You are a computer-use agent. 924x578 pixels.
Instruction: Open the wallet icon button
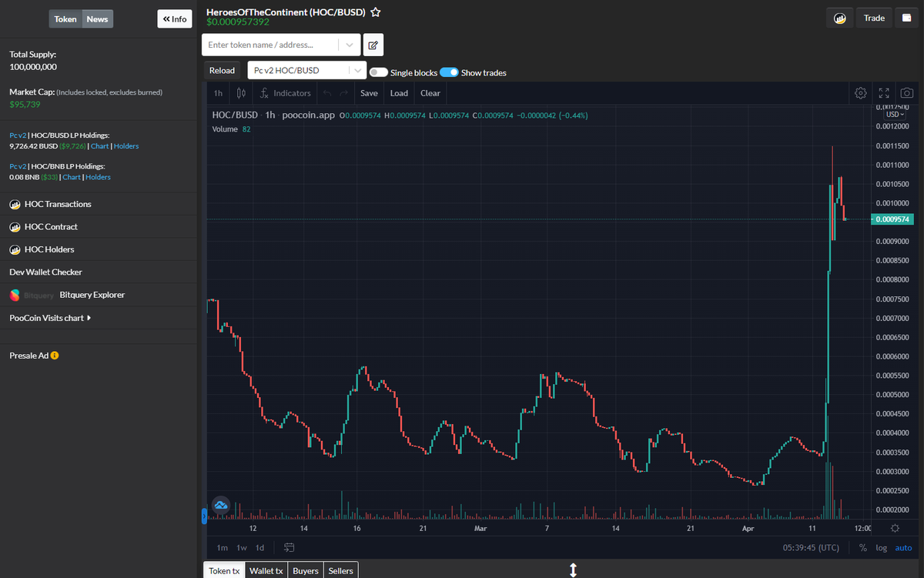(x=906, y=18)
